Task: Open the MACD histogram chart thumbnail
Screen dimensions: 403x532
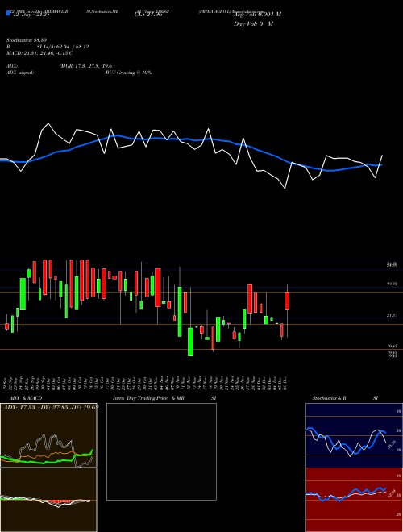Action: point(48,500)
